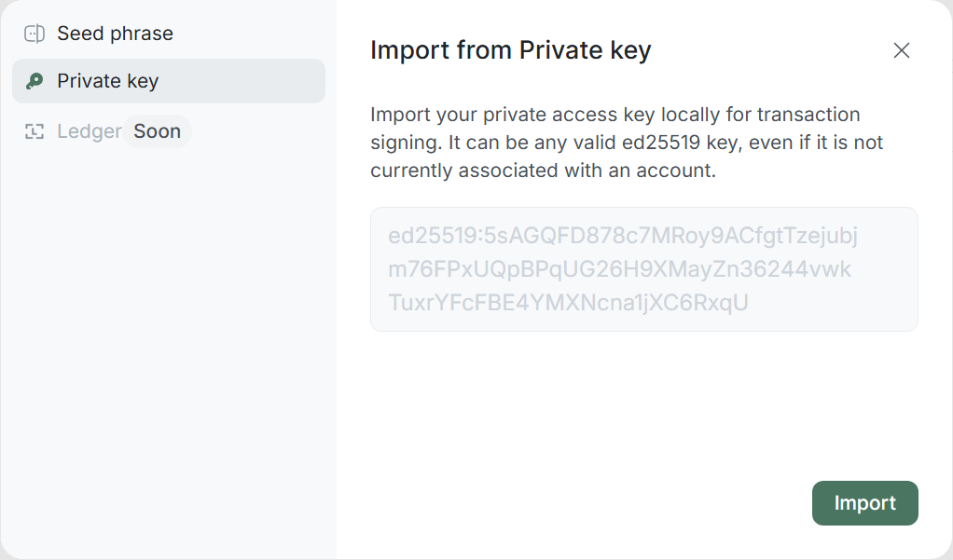953x560 pixels.
Task: Click the green key icon
Action: tap(35, 81)
